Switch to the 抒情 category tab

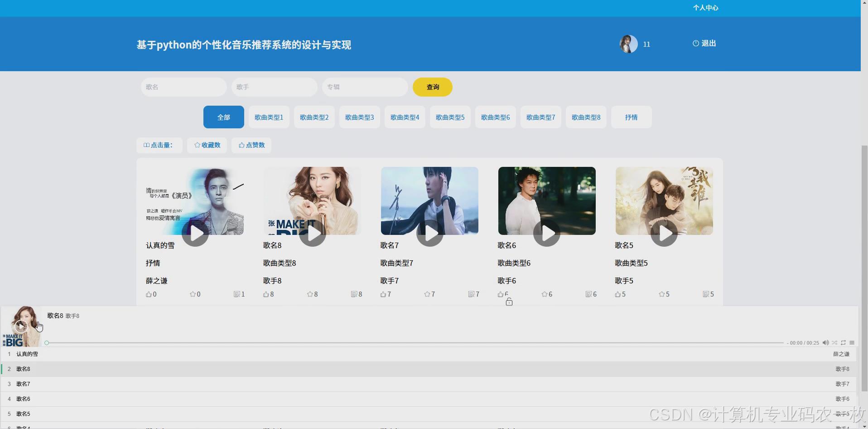[x=631, y=117]
